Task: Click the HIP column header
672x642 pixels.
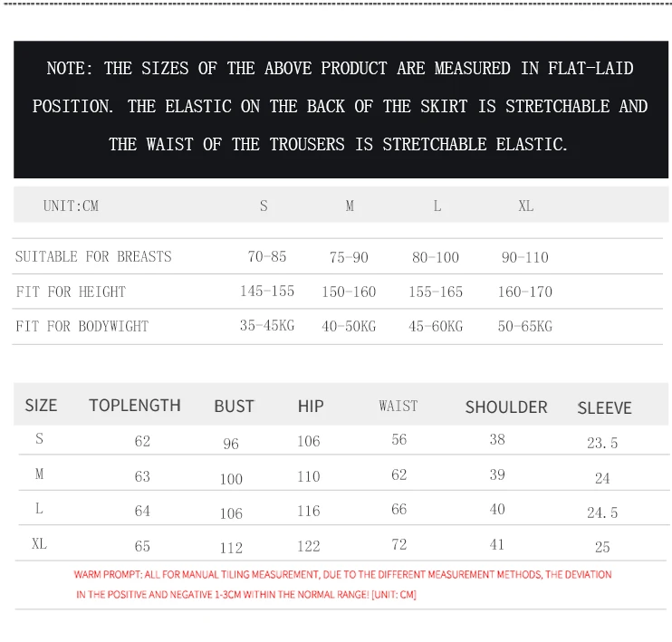Action: click(x=311, y=407)
